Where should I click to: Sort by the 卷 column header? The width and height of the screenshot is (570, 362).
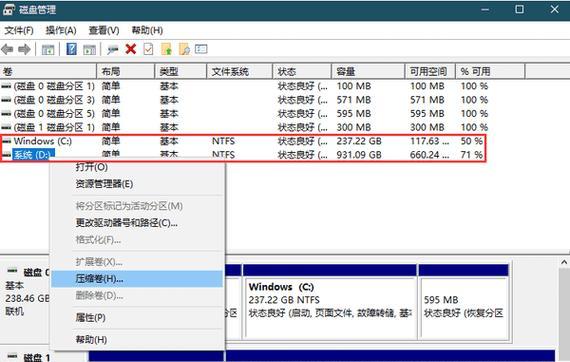click(x=48, y=72)
